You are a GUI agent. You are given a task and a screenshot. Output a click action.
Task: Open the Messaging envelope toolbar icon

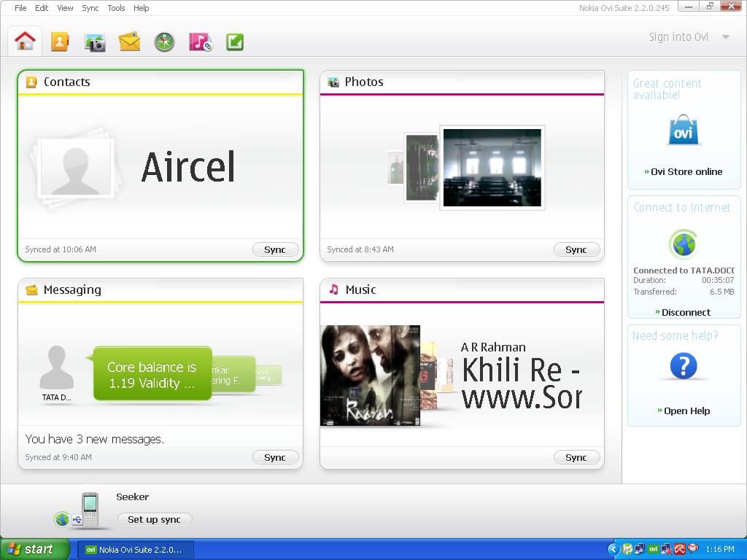click(x=130, y=42)
